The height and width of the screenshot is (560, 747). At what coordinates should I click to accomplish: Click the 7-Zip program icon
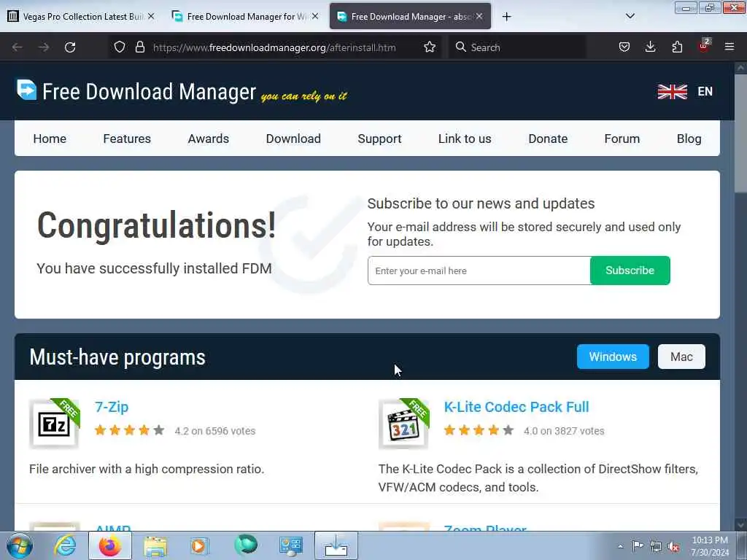[x=54, y=424]
